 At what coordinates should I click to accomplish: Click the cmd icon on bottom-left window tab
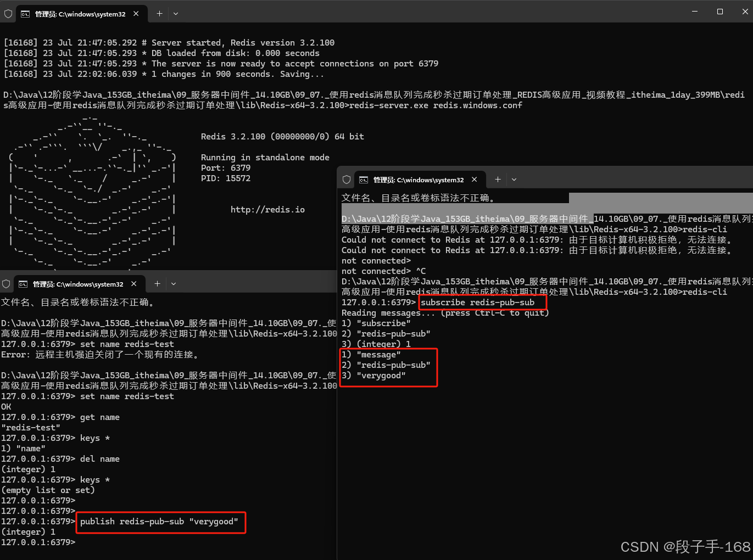coord(23,284)
